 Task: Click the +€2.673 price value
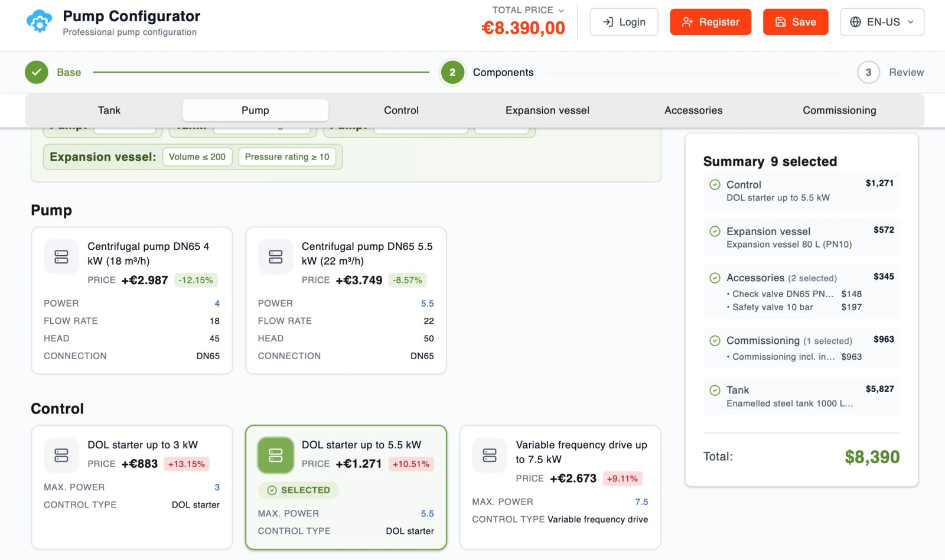click(573, 478)
